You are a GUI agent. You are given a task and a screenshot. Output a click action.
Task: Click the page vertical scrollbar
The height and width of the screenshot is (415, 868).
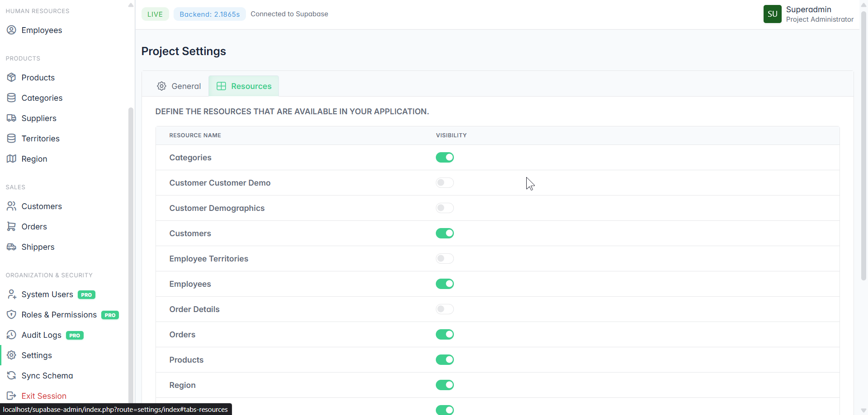(863, 145)
